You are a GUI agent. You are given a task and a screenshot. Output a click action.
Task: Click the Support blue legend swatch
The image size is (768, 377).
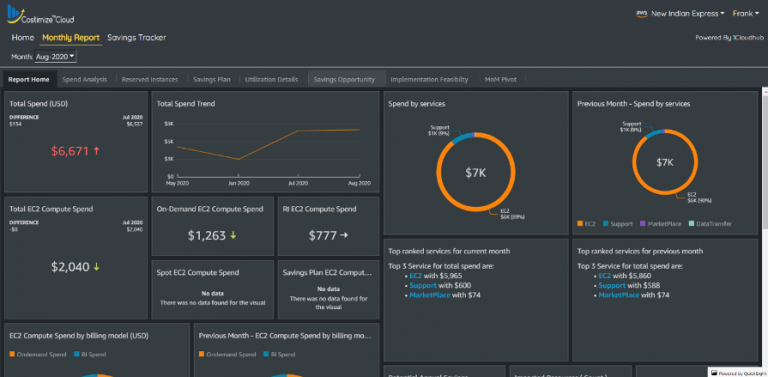(x=605, y=224)
